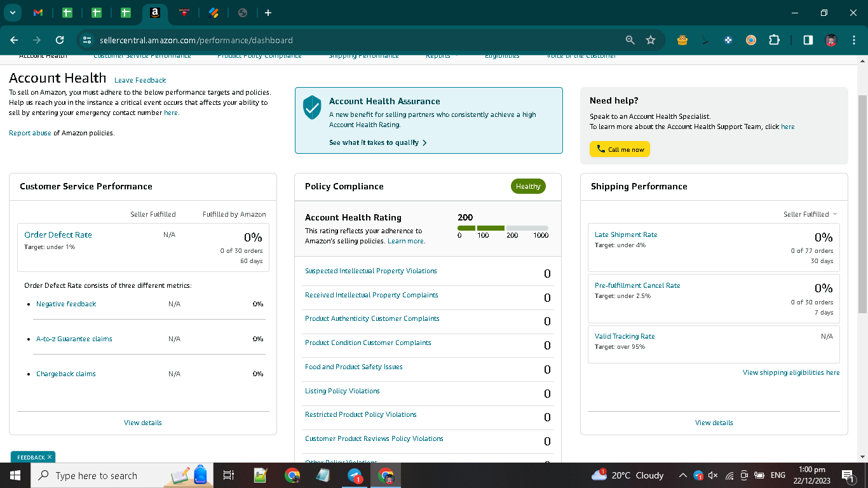Open Telegram from the taskbar

[355, 475]
